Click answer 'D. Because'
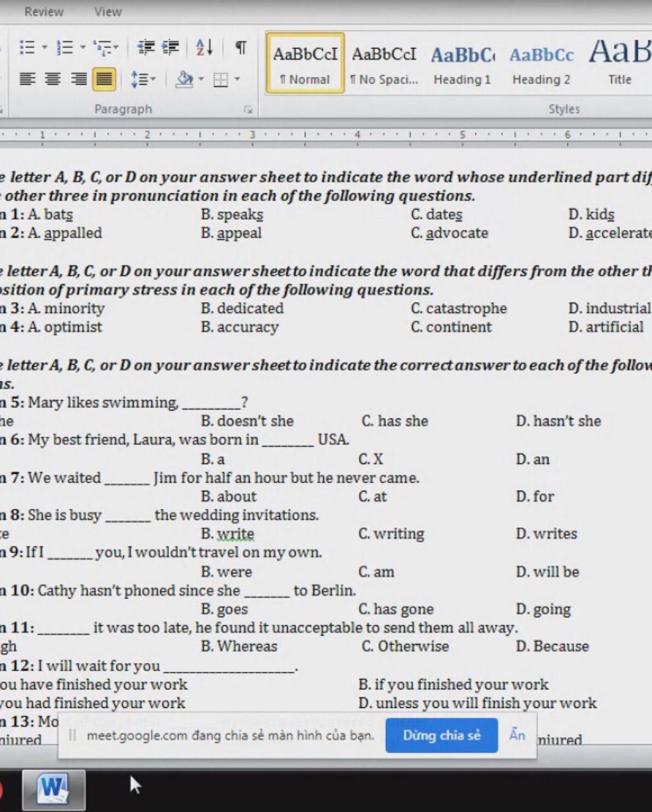This screenshot has height=812, width=652. tap(552, 647)
